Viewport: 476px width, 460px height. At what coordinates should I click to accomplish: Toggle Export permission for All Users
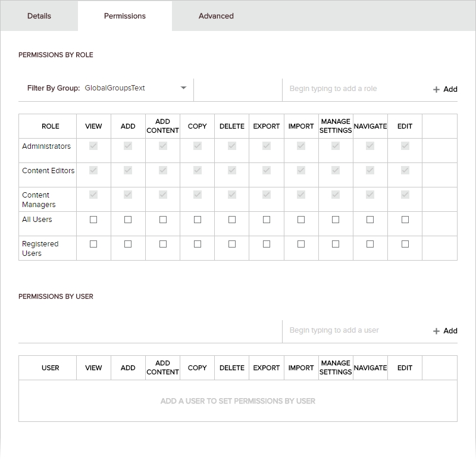click(267, 220)
